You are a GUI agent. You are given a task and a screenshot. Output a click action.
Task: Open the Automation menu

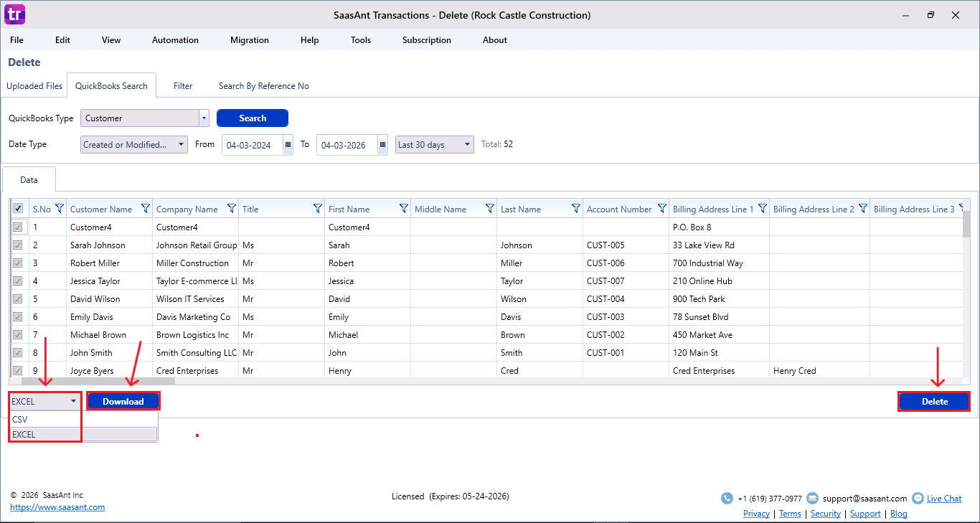tap(175, 40)
